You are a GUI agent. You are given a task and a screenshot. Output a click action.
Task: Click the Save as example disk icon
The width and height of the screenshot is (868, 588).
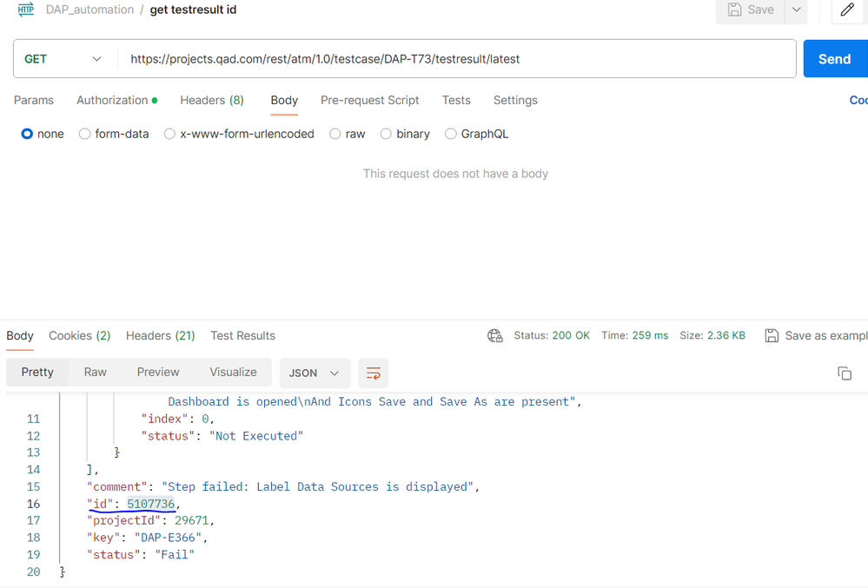[x=772, y=336]
